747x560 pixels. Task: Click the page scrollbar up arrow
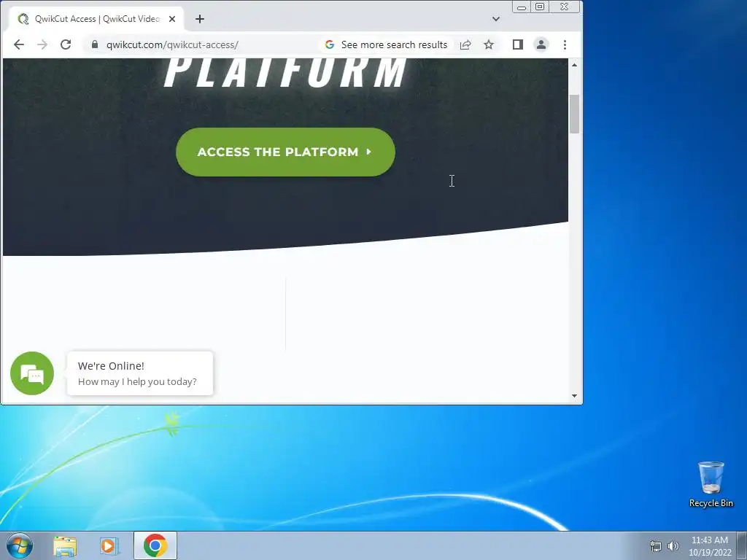(575, 65)
